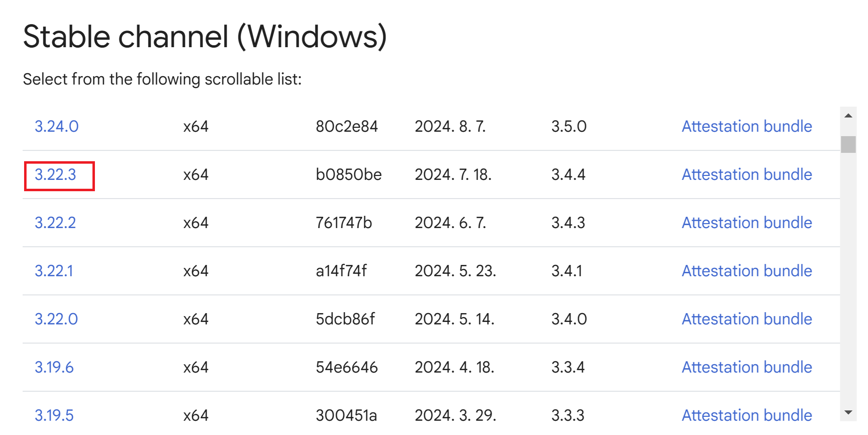
Task: View Attestation bundle for 3.22.2 release
Action: point(747,223)
